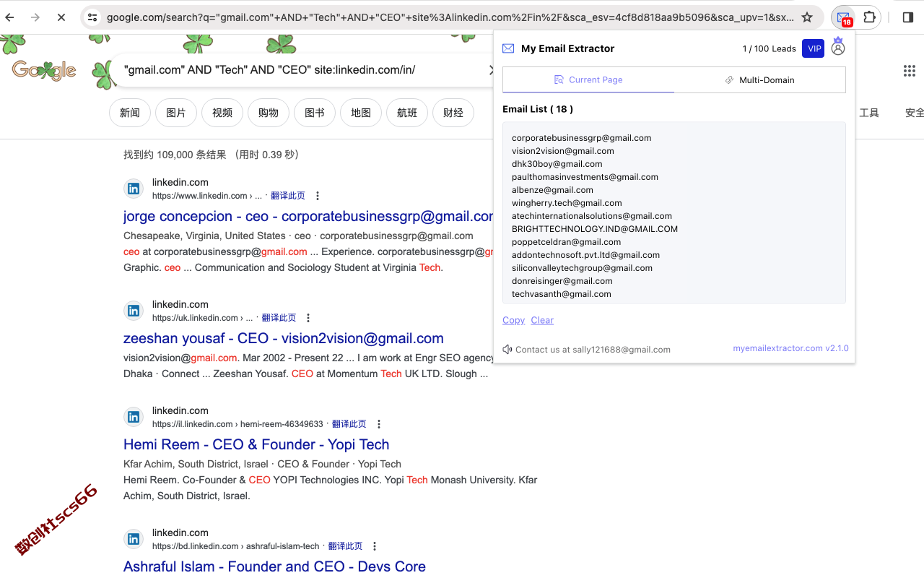Click LinkedIn favicon of Hemi Reem result

(x=134, y=417)
